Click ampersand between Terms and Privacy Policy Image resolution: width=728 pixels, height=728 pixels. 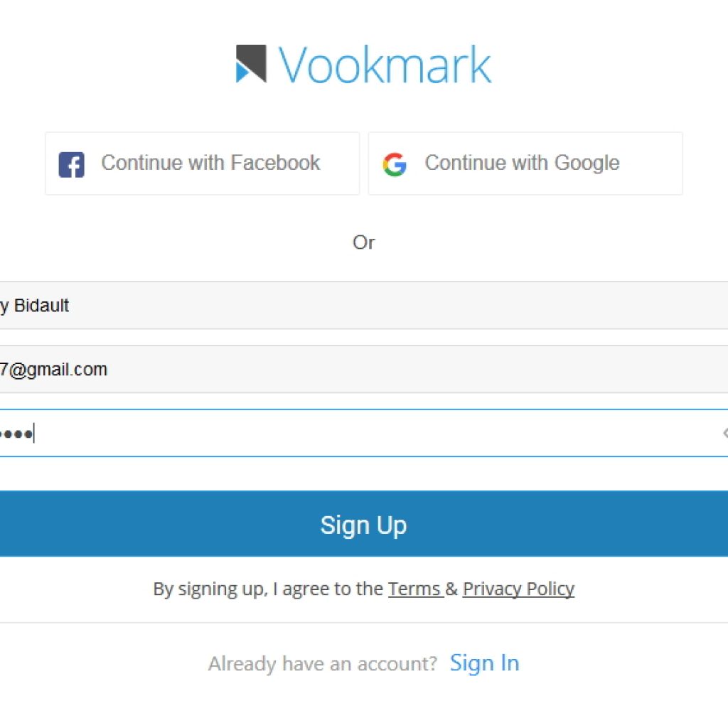[x=451, y=589]
